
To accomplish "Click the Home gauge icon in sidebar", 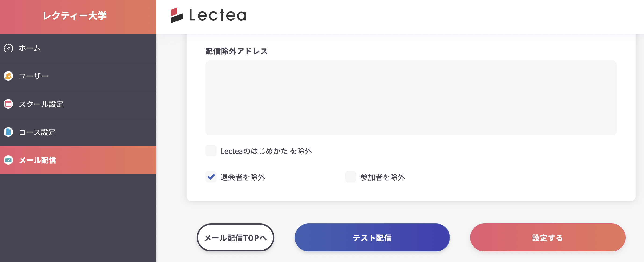I will [8, 48].
